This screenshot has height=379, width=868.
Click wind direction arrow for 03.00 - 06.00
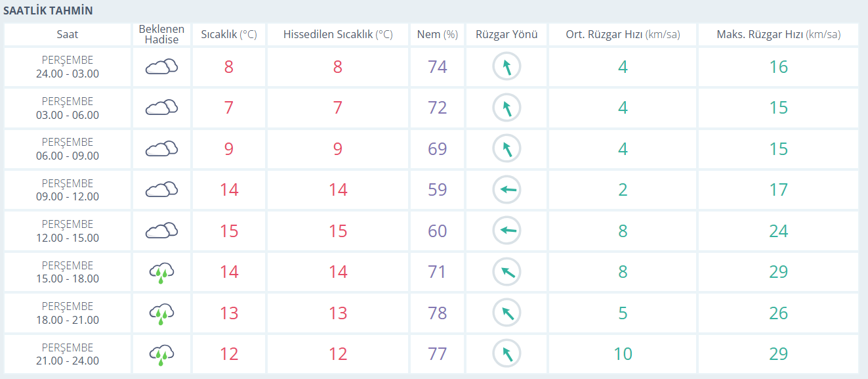[506, 108]
